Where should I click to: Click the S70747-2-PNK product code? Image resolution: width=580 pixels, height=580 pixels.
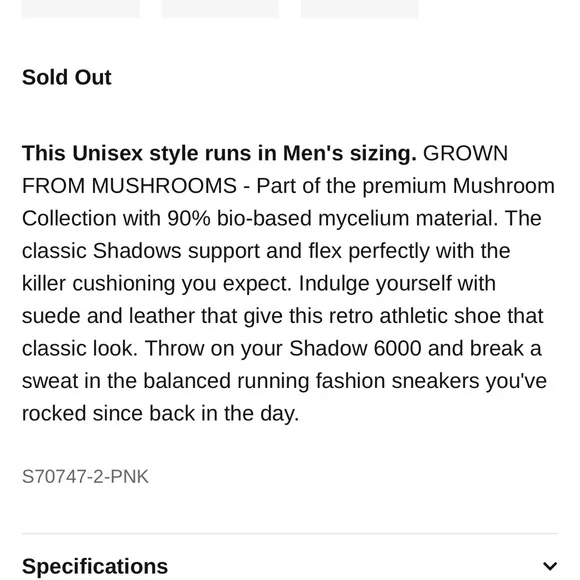[x=85, y=476]
